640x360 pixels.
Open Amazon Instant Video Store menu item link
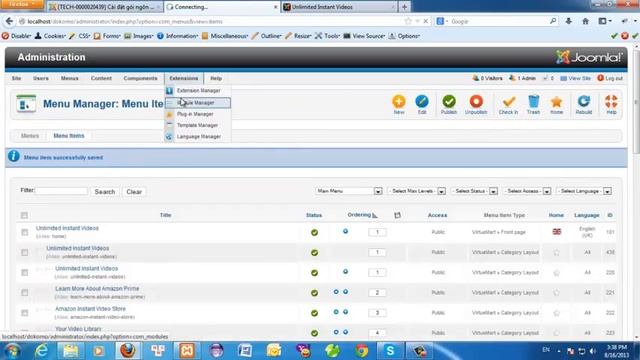click(x=90, y=309)
